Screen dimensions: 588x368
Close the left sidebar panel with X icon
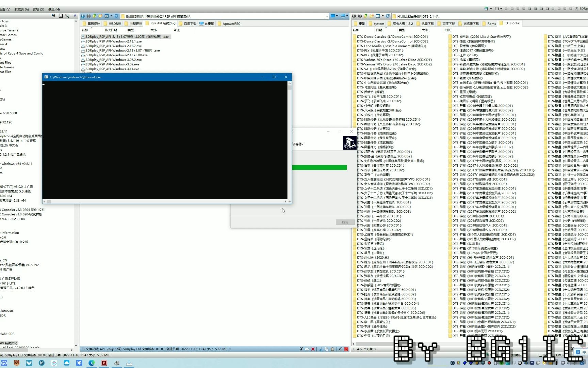click(75, 16)
